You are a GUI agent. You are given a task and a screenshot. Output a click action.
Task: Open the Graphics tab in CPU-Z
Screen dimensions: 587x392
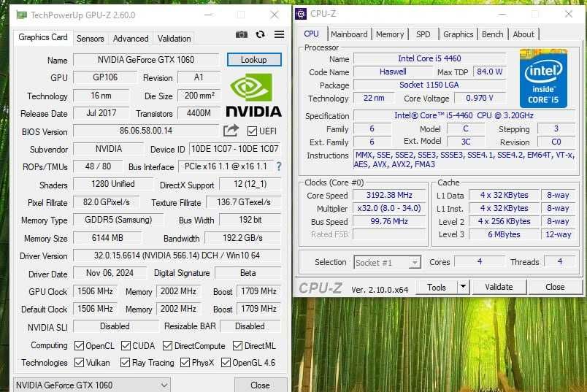459,34
